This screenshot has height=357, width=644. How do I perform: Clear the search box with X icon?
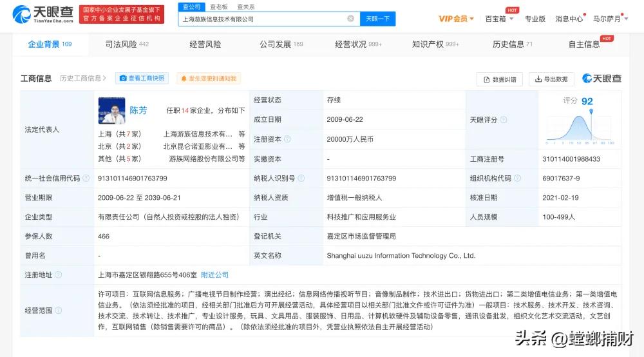click(350, 19)
